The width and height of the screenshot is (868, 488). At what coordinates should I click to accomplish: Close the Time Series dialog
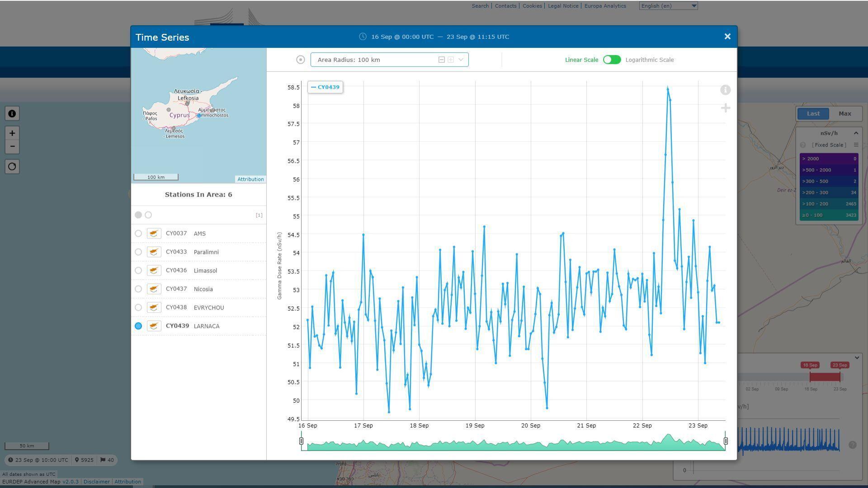(x=727, y=37)
